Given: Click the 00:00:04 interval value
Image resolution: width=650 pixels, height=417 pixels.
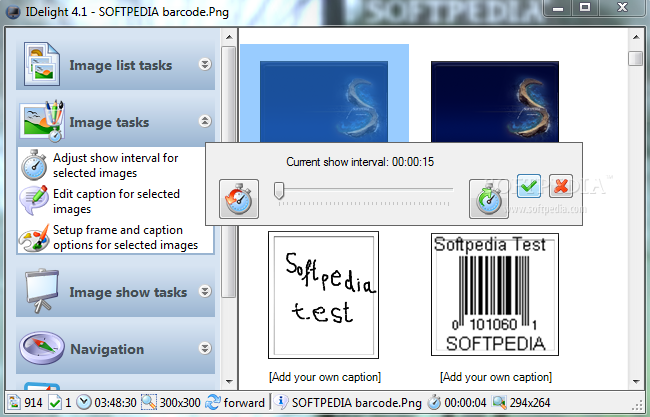Looking at the screenshot, I should click(x=465, y=402).
